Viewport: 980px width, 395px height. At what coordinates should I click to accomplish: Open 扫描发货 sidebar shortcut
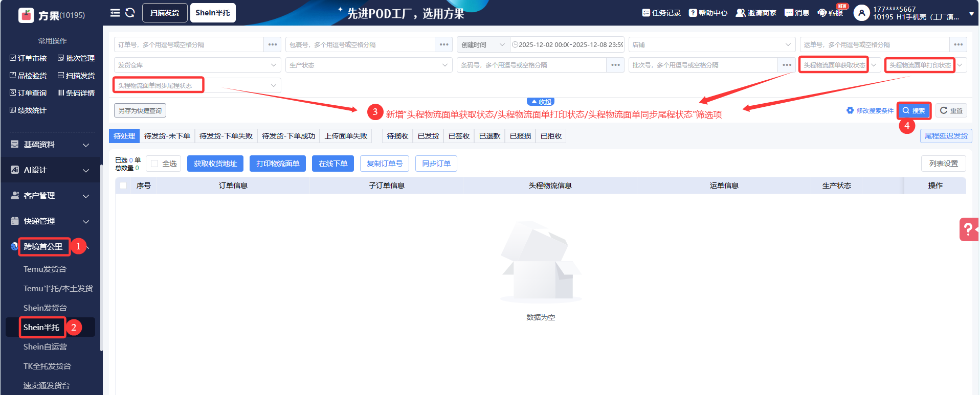tap(76, 76)
